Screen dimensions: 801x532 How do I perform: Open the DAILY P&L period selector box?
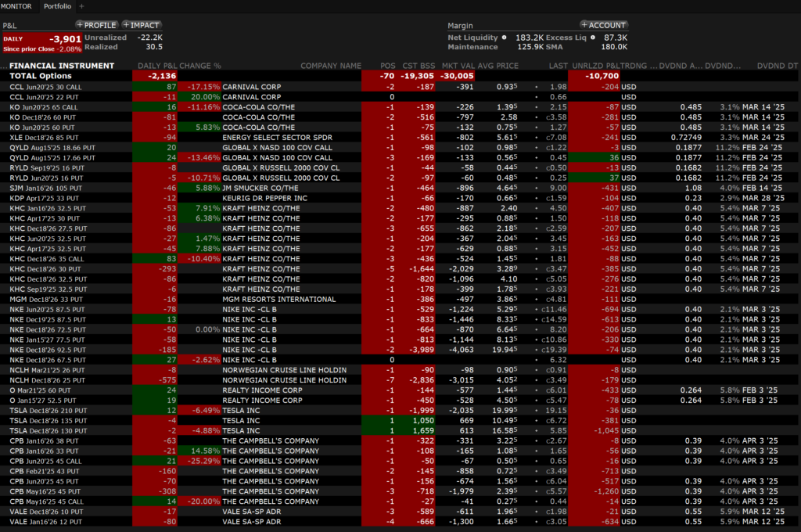tap(41, 42)
